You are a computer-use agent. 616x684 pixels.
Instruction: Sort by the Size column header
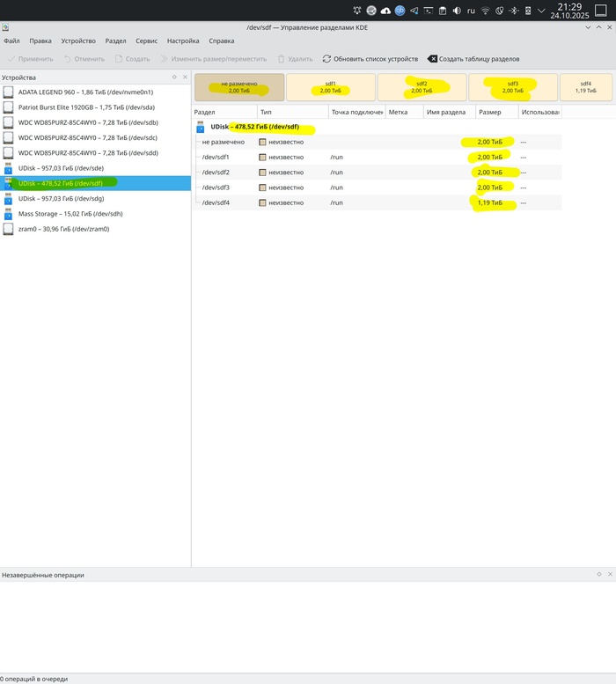click(495, 112)
